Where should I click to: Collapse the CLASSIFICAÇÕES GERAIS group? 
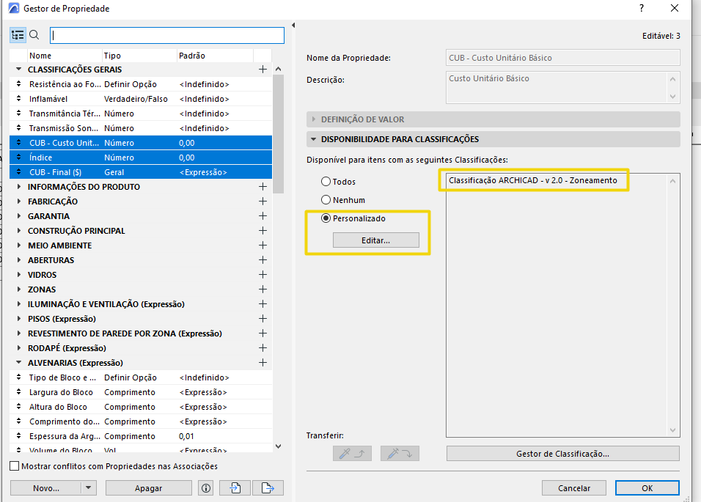tap(18, 69)
